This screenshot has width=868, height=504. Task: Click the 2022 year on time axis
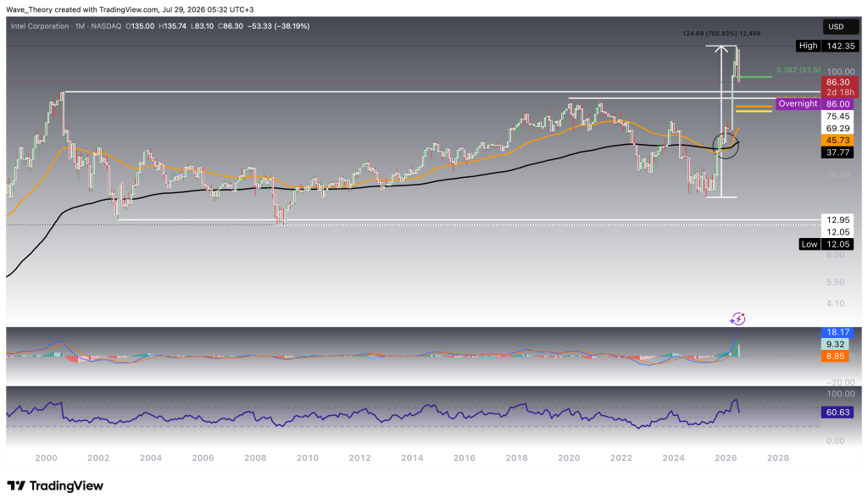point(621,457)
